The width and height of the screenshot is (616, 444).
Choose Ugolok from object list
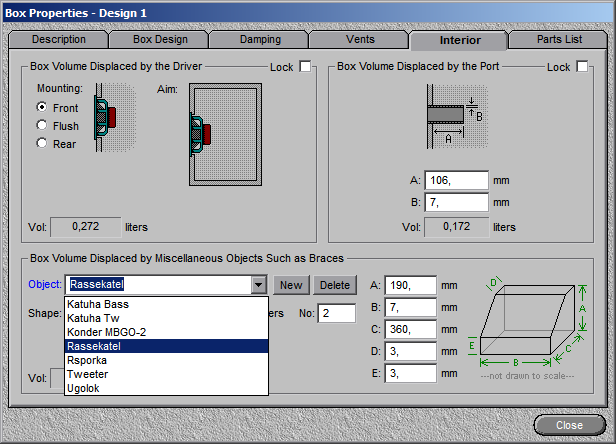(167, 388)
